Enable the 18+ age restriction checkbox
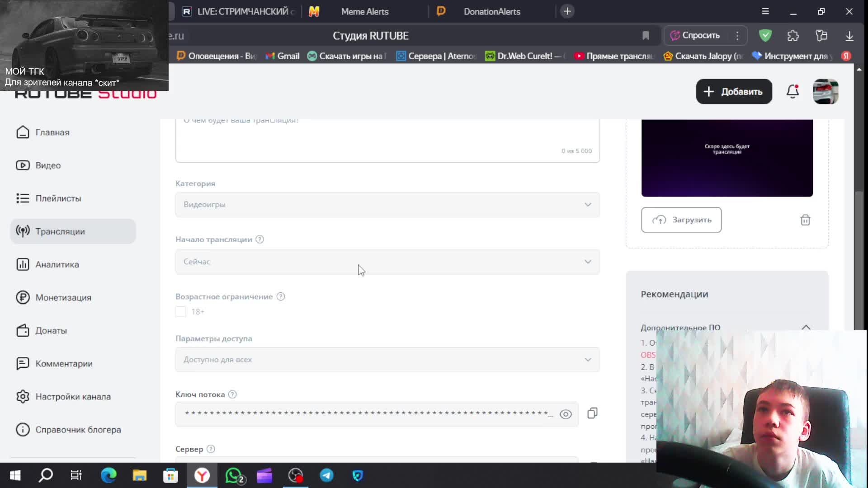 point(181,312)
